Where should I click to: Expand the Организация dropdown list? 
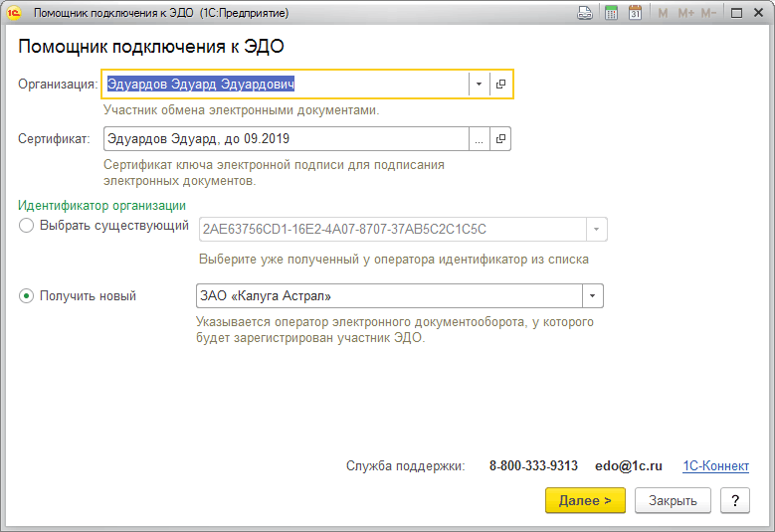click(479, 84)
